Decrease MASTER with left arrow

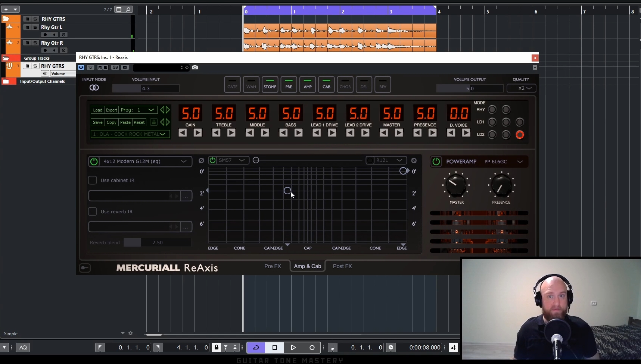384,133
